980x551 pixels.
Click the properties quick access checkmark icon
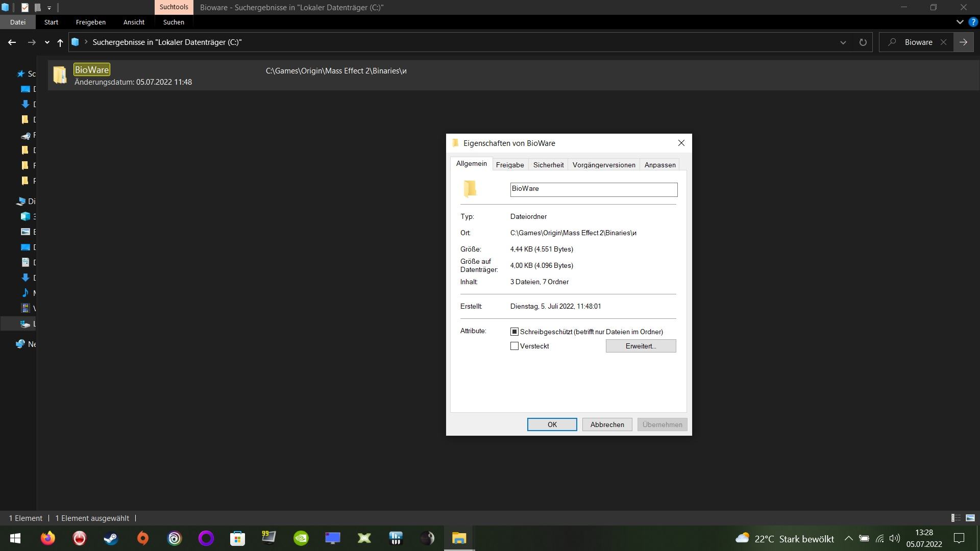click(x=24, y=8)
